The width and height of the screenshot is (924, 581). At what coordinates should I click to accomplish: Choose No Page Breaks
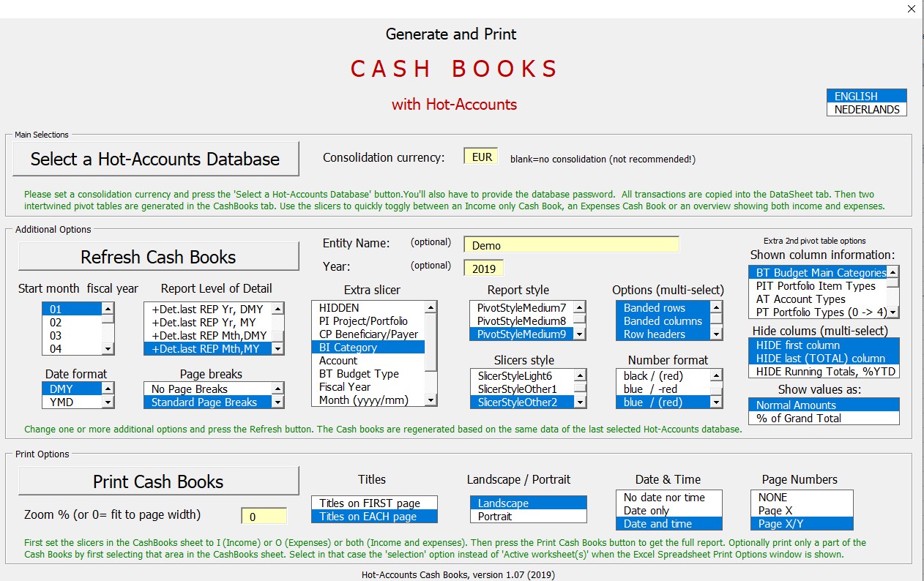click(207, 389)
